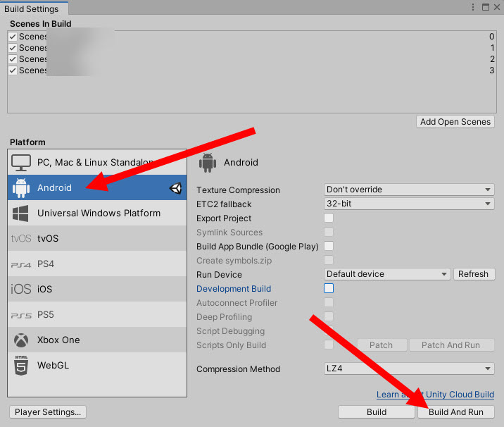Open the ETC2 fallback dropdown
This screenshot has width=504, height=427.
[x=409, y=204]
